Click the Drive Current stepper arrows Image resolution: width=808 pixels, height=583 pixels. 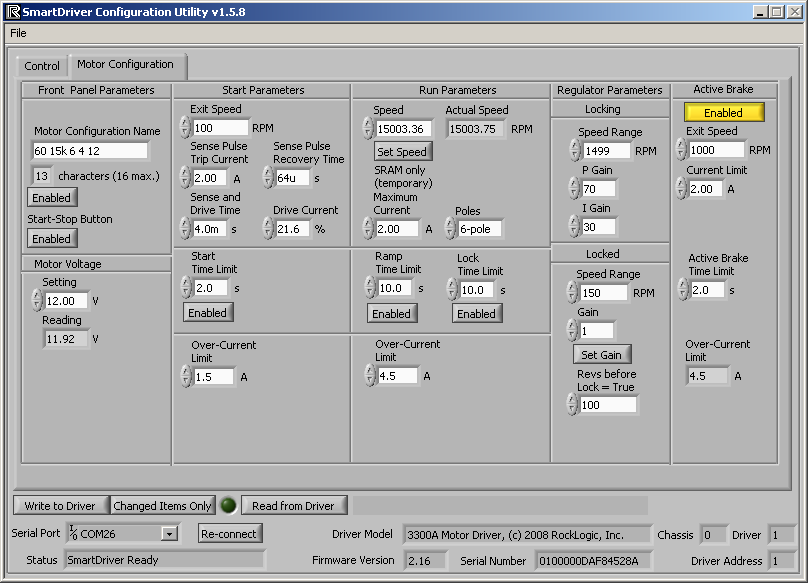point(268,229)
